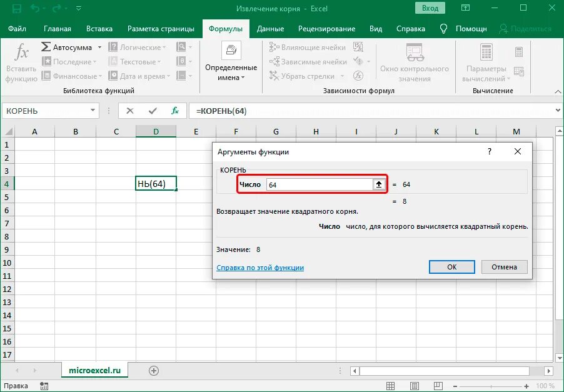Open the Последние recently used functions list

click(69, 61)
